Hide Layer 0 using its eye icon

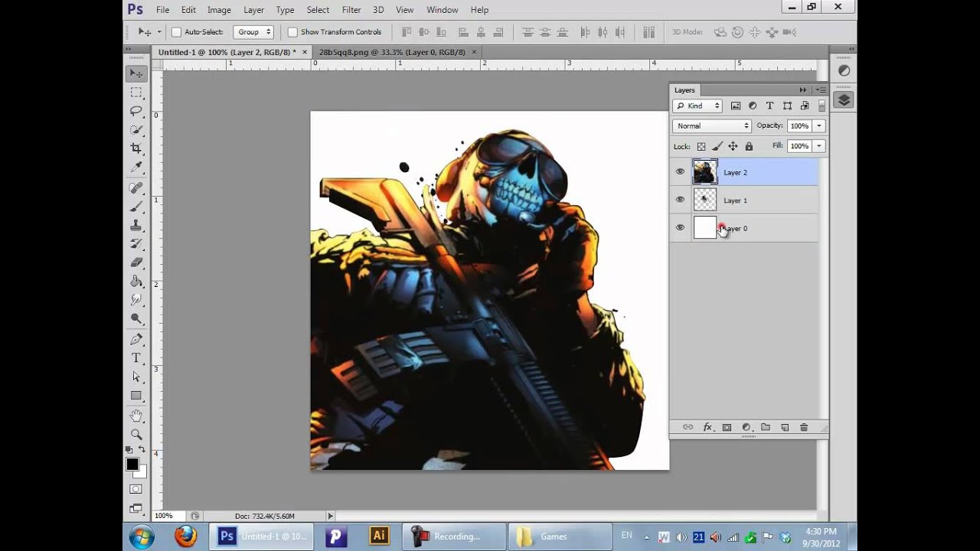coord(680,228)
